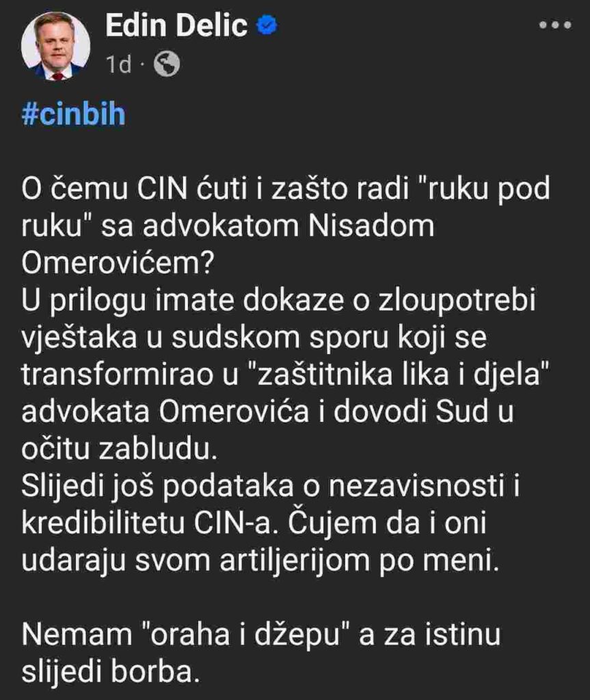Click the blue verified badge icon
The image size is (590, 700).
(x=267, y=27)
